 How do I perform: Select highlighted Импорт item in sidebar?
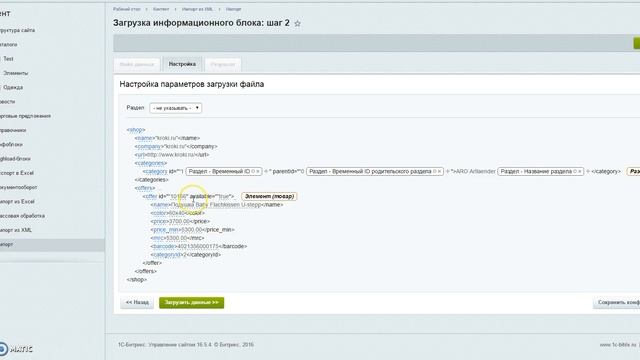click(52, 244)
